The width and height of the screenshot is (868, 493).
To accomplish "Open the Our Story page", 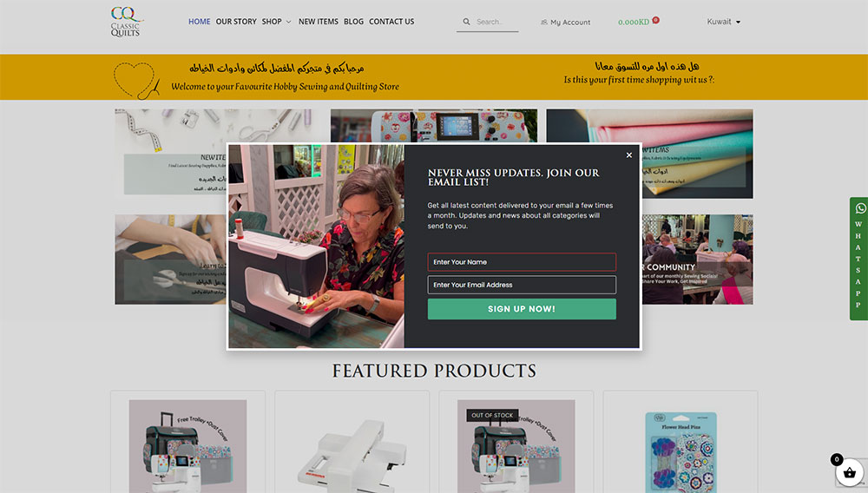I will pos(236,22).
